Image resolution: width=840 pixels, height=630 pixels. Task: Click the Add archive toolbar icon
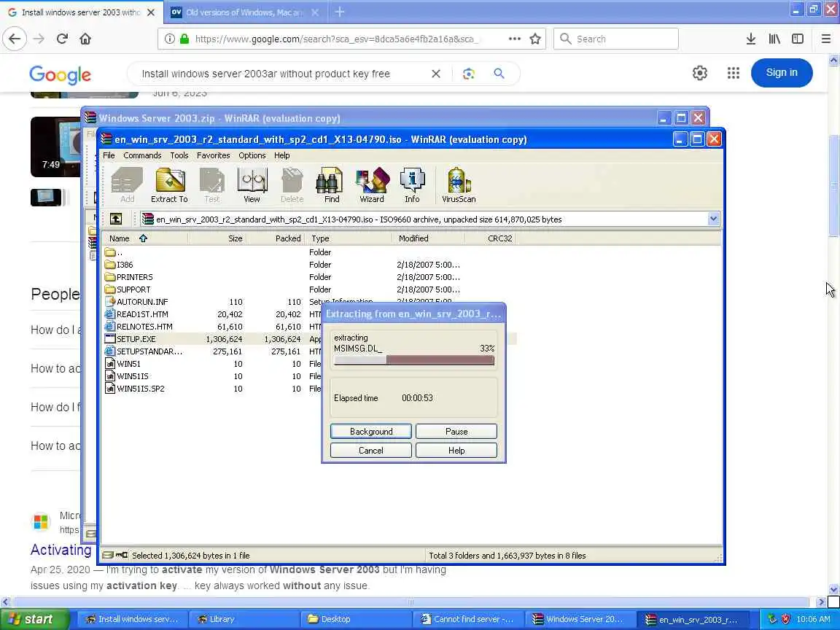pos(127,185)
